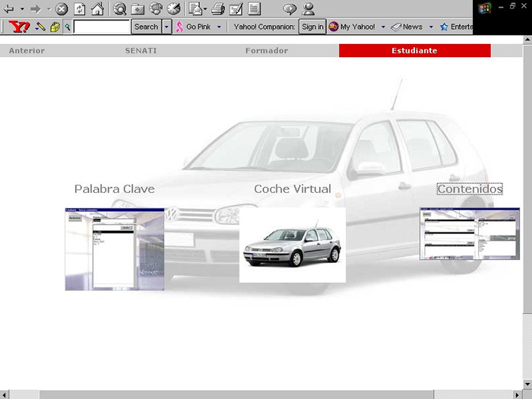Focus the Yahoo toolbar search field
The image size is (532, 399).
pyautogui.click(x=102, y=27)
